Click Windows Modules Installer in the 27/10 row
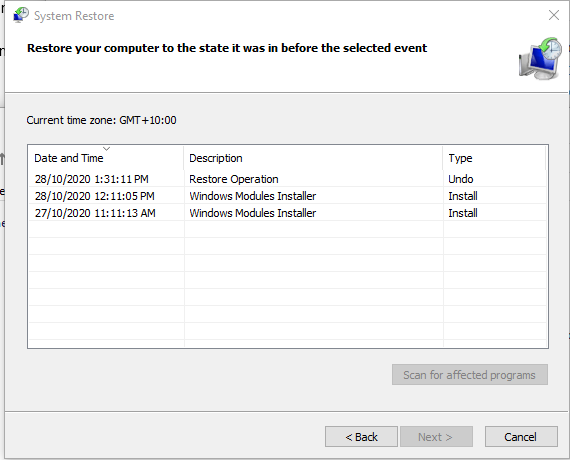Viewport: 570px width, 460px height. point(253,213)
